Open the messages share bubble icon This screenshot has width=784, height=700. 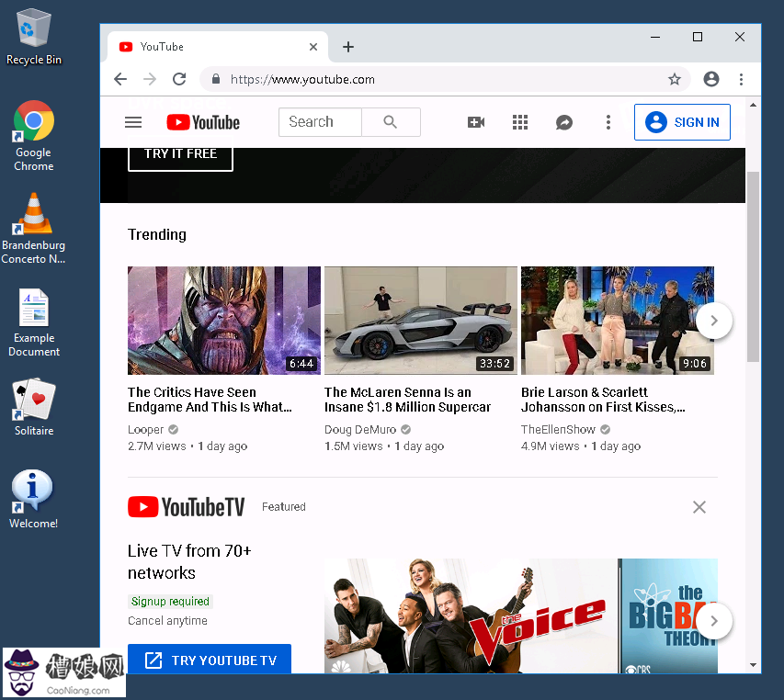point(564,122)
